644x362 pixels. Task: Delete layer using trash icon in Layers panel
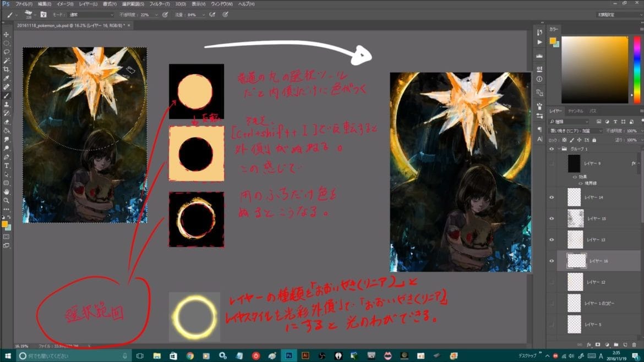click(x=635, y=344)
